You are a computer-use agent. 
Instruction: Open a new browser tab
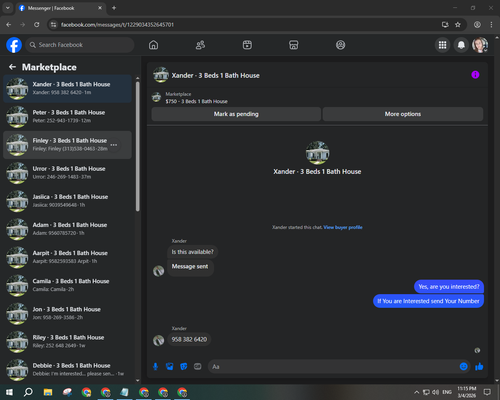(114, 8)
